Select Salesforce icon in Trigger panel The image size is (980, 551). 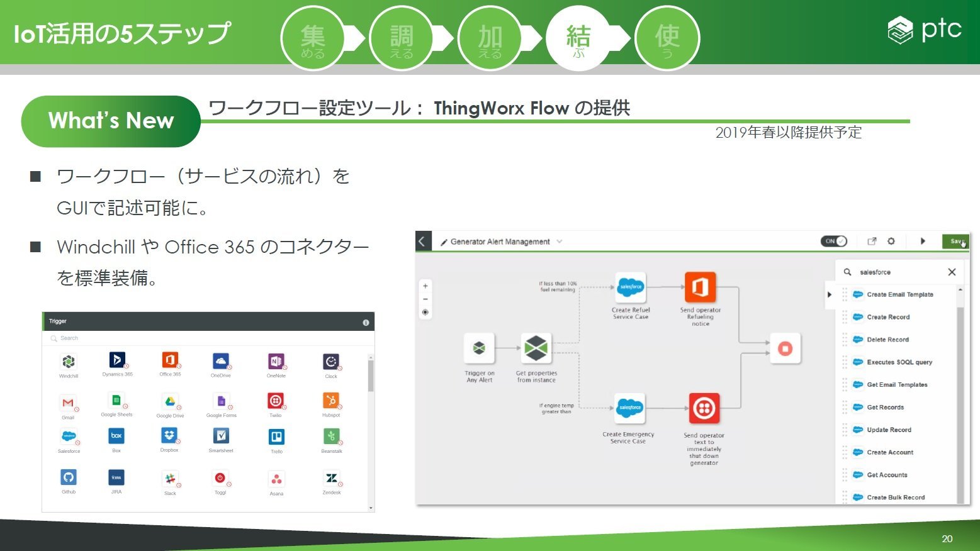(69, 436)
